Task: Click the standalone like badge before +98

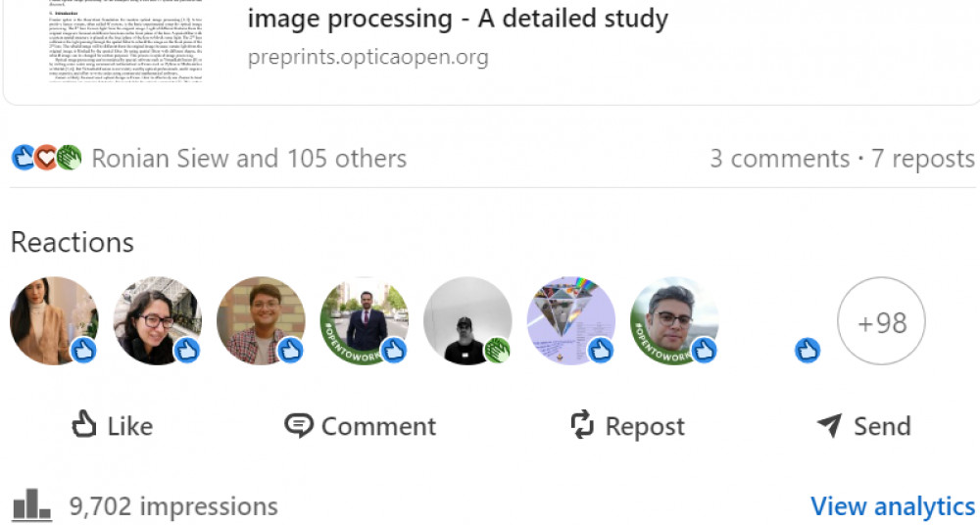Action: point(807,350)
